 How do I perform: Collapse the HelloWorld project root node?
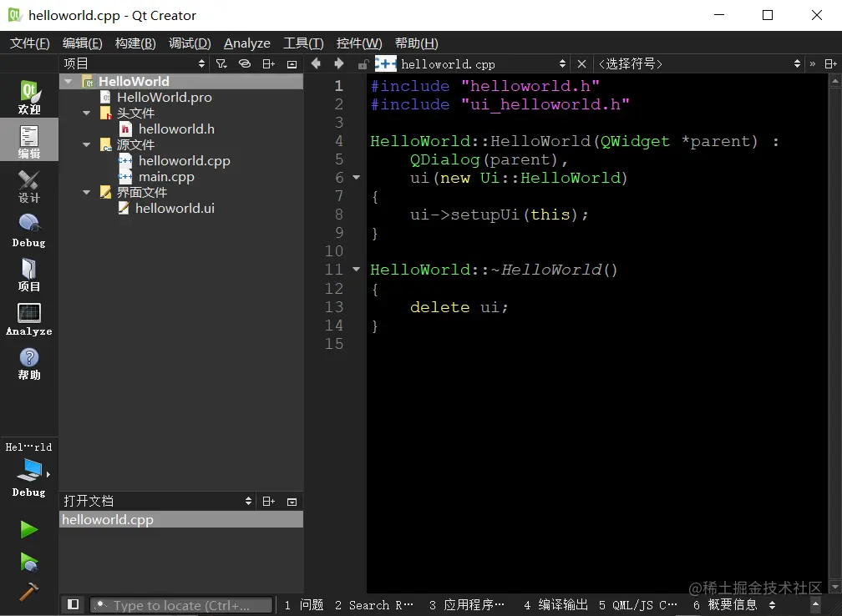coord(68,82)
